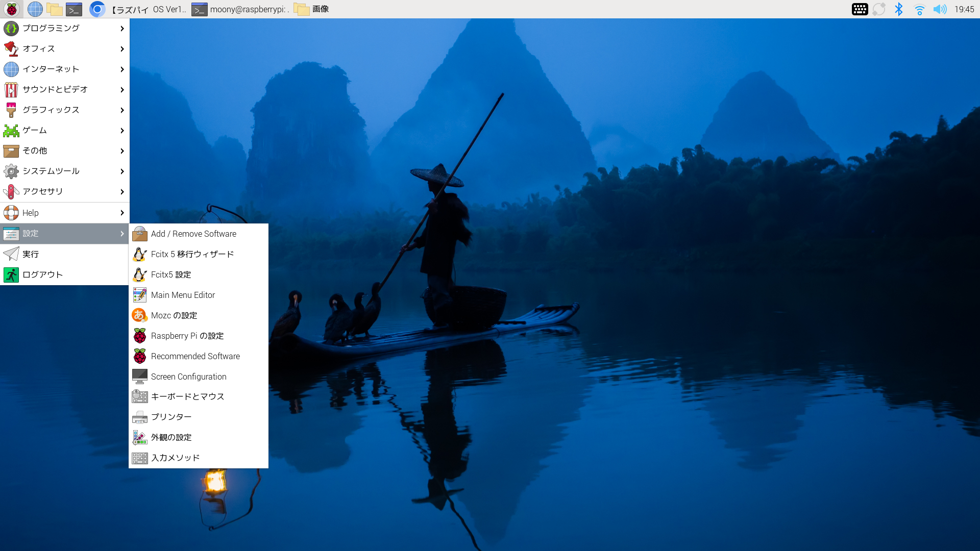Click the volume speaker tray icon
Image resolution: width=980 pixels, height=551 pixels.
pyautogui.click(x=940, y=9)
